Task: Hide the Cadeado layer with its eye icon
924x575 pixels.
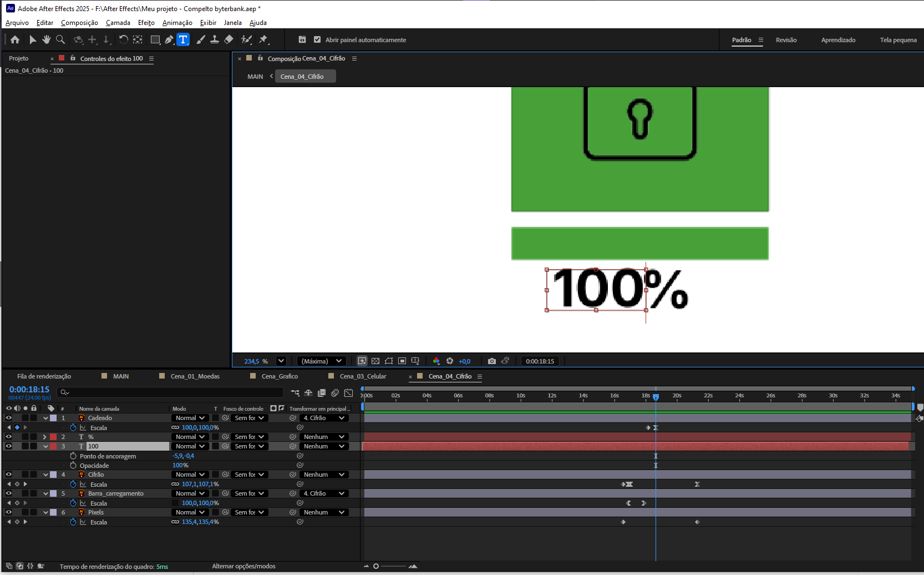Action: [x=9, y=418]
